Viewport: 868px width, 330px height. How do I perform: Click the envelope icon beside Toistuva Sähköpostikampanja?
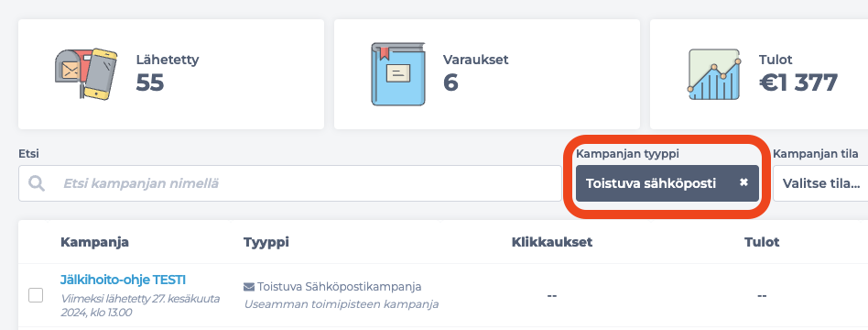[249, 287]
